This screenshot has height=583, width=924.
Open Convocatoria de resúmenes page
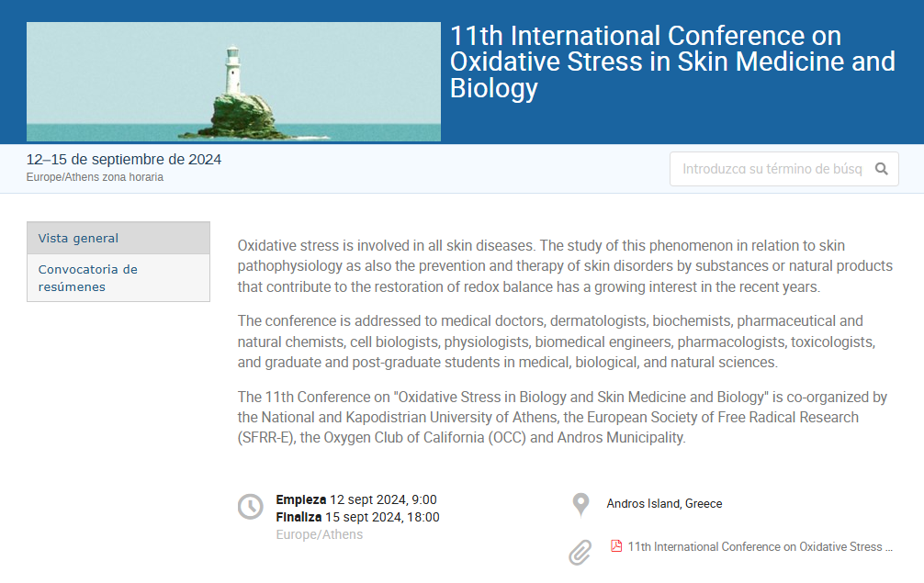point(118,278)
